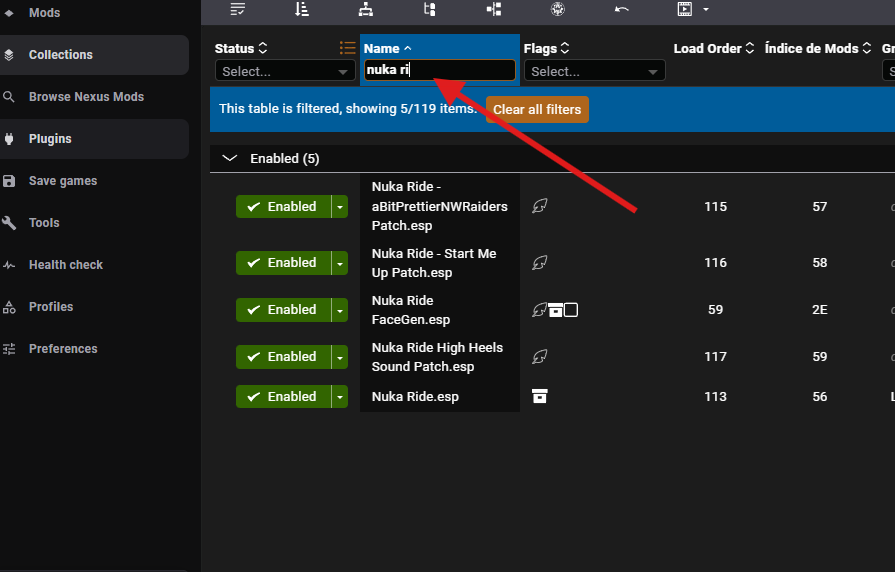Viewport: 895px width, 572px height.
Task: Click the plug icon beside Plugins
Action: point(9,139)
